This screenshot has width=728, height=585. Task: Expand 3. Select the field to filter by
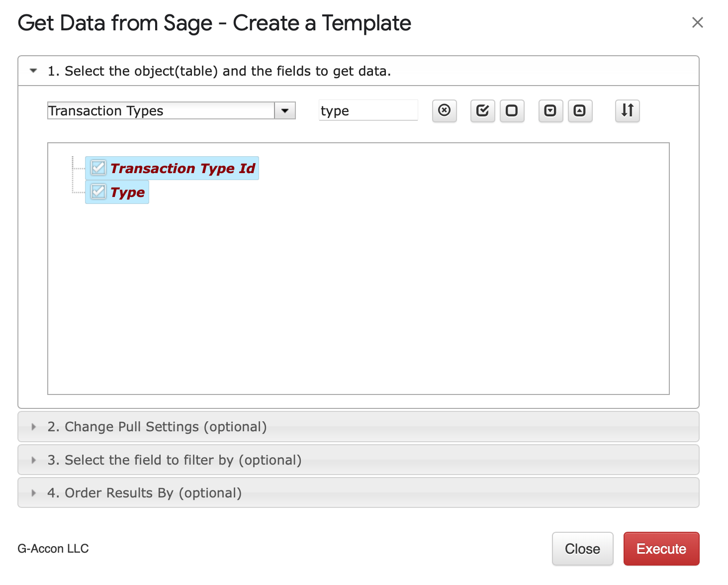359,460
